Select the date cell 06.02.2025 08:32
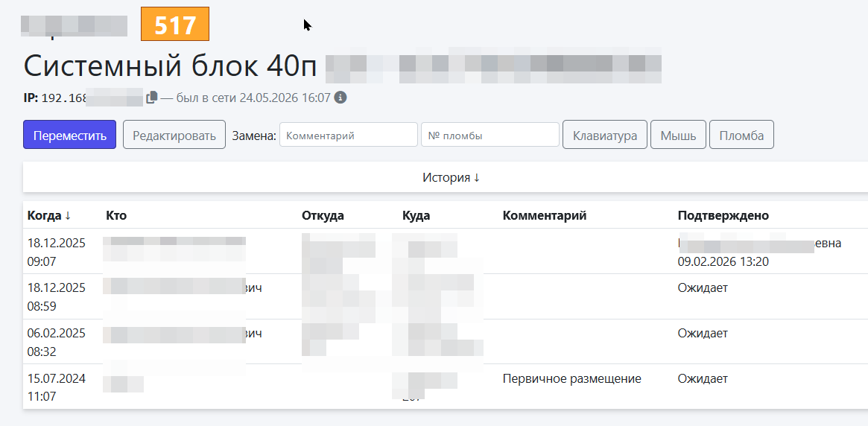The width and height of the screenshot is (868, 426). click(x=57, y=343)
